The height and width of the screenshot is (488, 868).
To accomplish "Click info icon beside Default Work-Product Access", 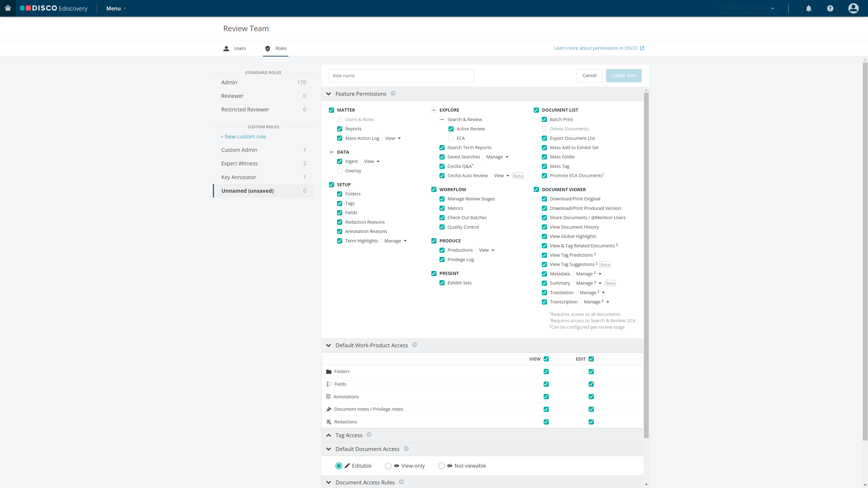I will point(415,345).
